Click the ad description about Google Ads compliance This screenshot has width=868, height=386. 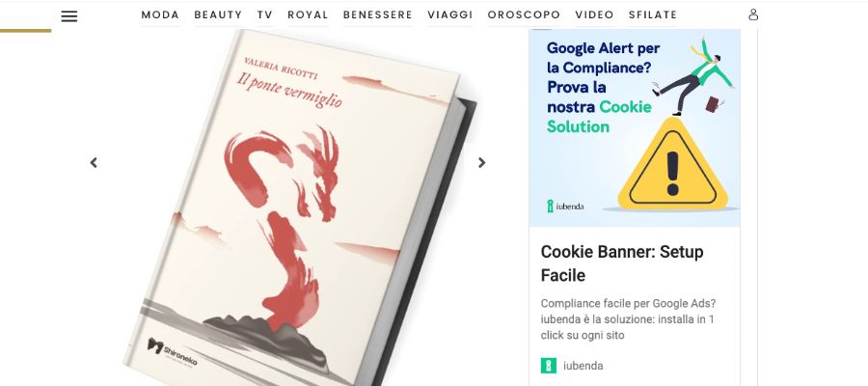(628, 319)
